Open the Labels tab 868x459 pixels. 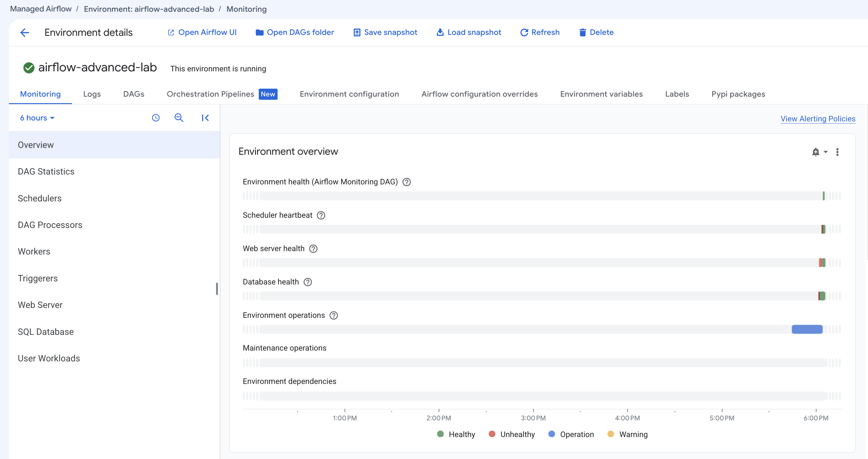[677, 94]
